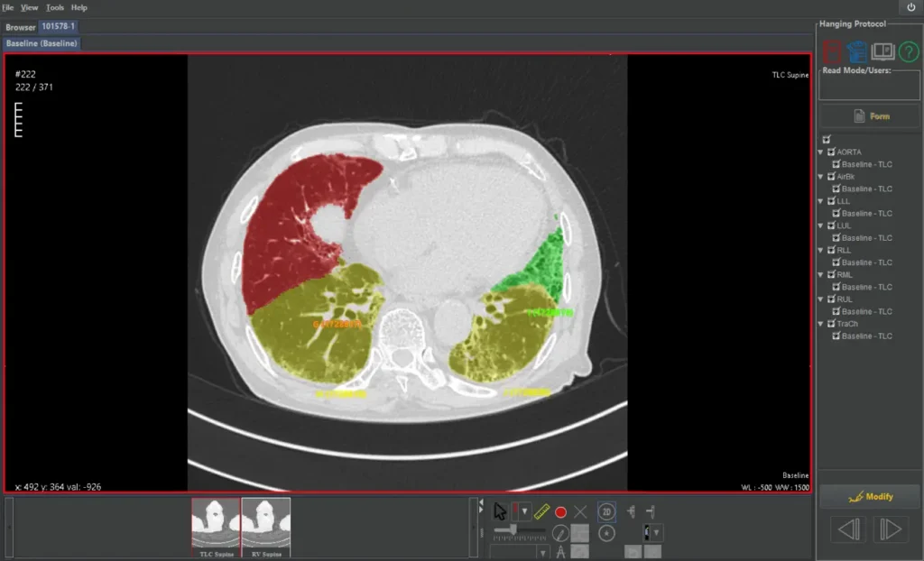This screenshot has width=924, height=561.
Task: Open the Tools menu
Action: (x=55, y=7)
